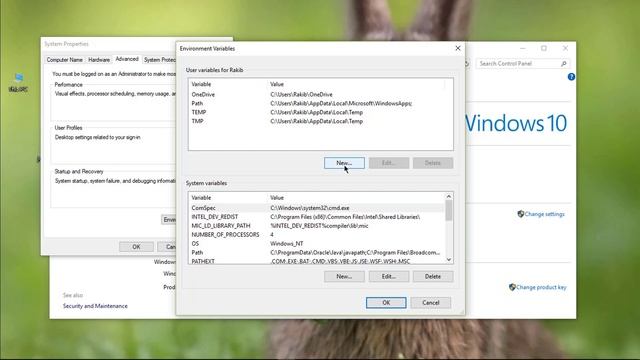
Task: Click OK in System Properties window
Action: 136,247
